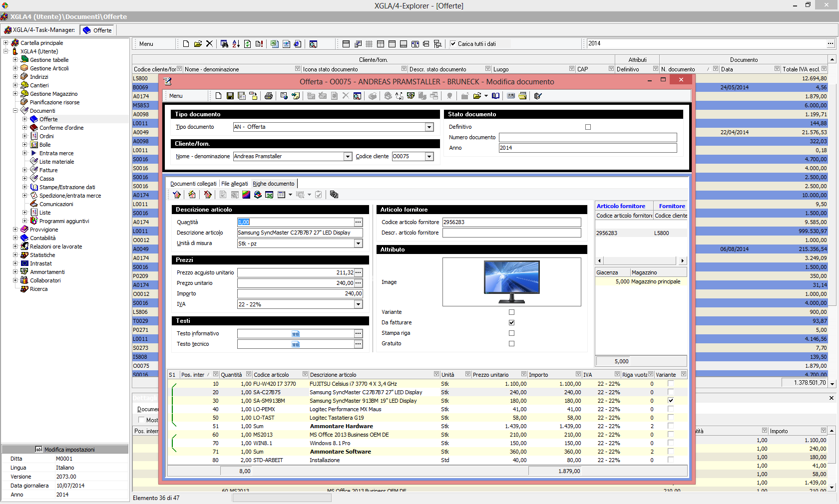Click the Descr. articolo fornitore field
This screenshot has width=839, height=504.
click(511, 233)
